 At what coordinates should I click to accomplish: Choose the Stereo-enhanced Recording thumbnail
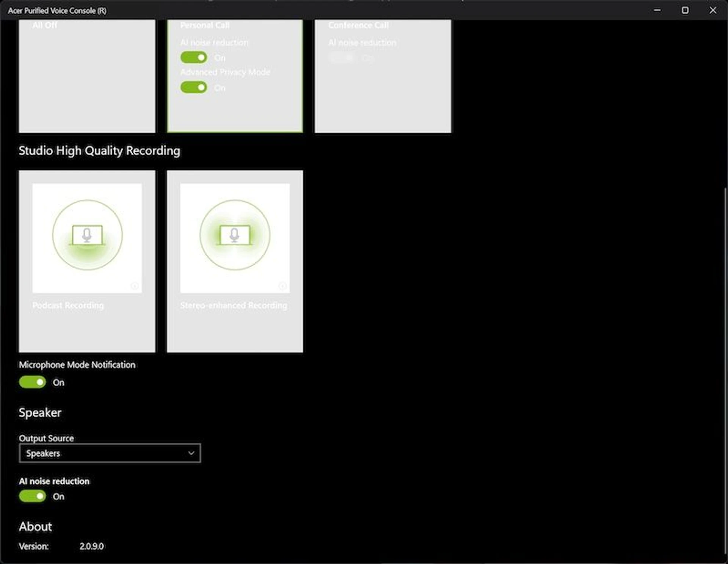tap(235, 238)
